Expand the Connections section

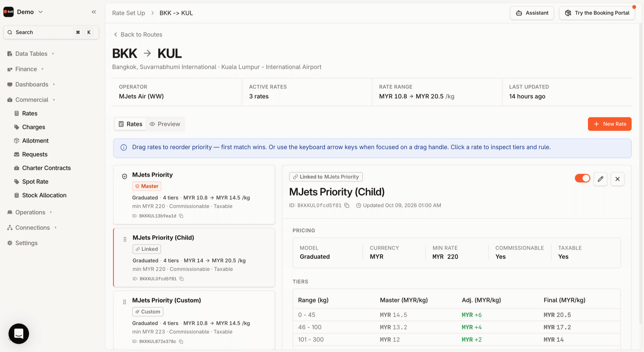pyautogui.click(x=32, y=227)
